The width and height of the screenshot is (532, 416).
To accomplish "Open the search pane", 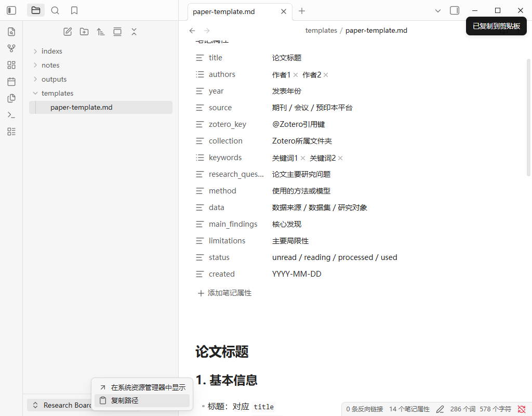I will point(55,10).
